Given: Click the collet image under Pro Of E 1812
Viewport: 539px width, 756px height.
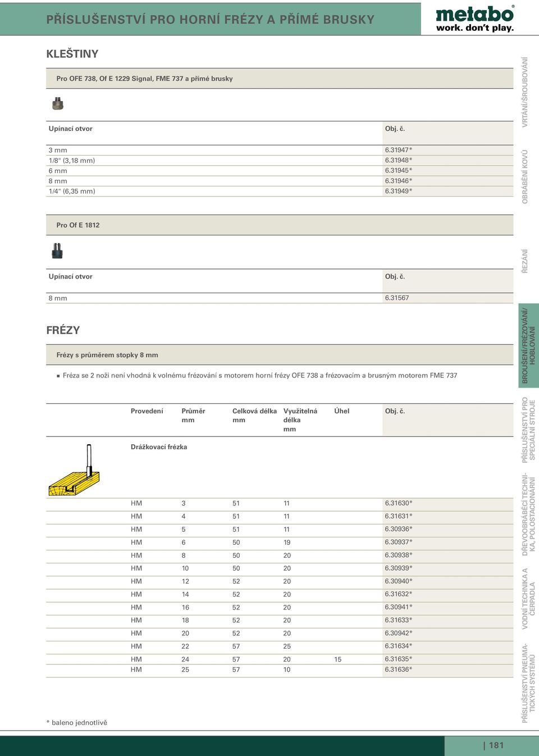Looking at the screenshot, I should tap(57, 251).
